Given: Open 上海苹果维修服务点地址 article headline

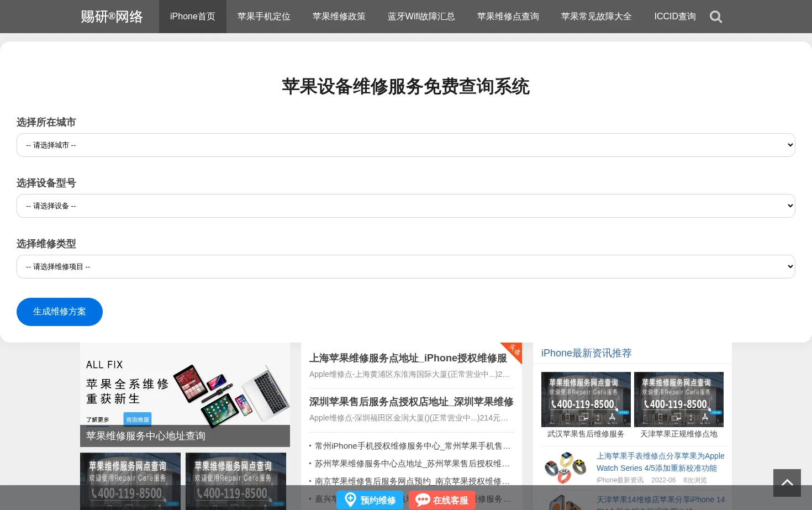Looking at the screenshot, I should (408, 358).
